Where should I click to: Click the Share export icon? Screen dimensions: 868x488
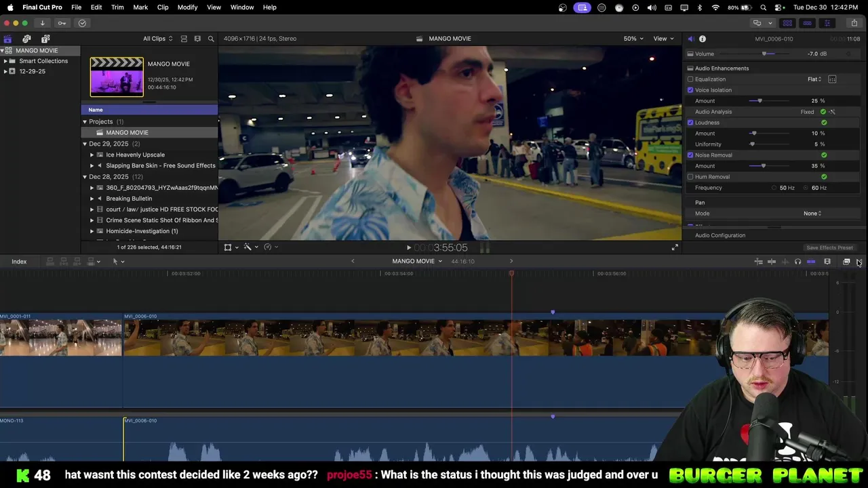point(854,23)
